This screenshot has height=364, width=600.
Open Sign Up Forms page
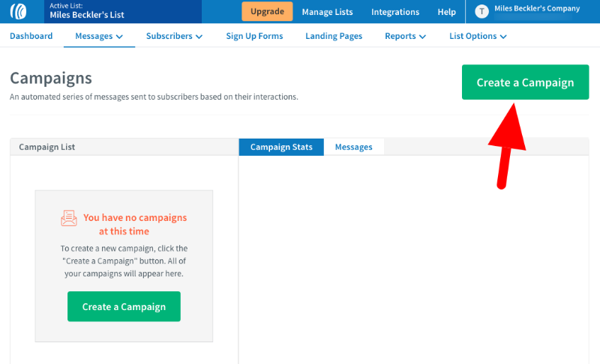point(254,36)
